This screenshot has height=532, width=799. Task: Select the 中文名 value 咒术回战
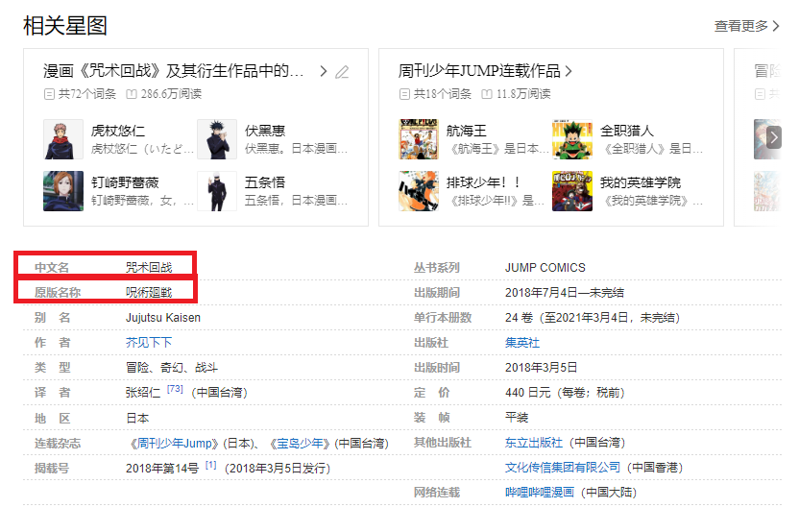(149, 268)
